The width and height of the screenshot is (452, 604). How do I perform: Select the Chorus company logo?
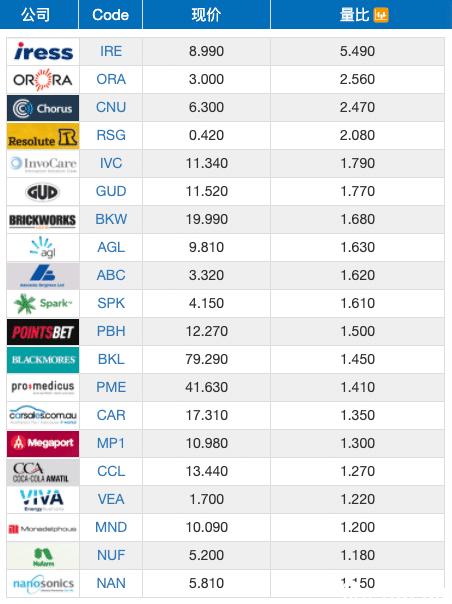coord(43,108)
